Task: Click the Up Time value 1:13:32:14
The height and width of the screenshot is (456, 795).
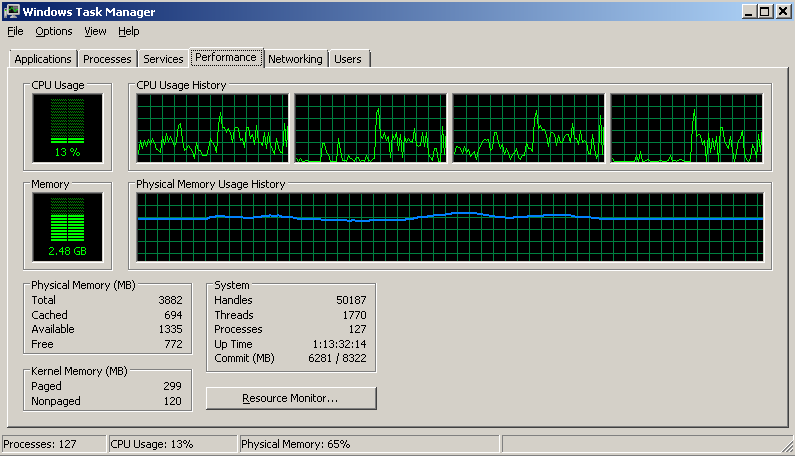Action: [x=339, y=344]
